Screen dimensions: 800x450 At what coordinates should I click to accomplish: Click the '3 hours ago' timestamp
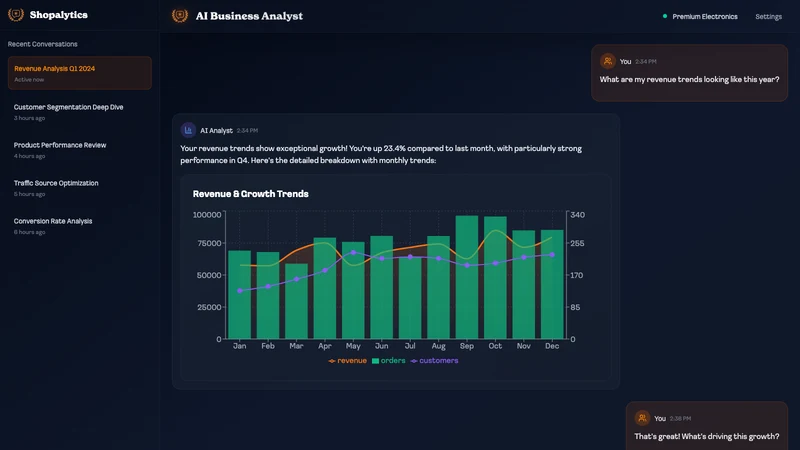point(30,118)
